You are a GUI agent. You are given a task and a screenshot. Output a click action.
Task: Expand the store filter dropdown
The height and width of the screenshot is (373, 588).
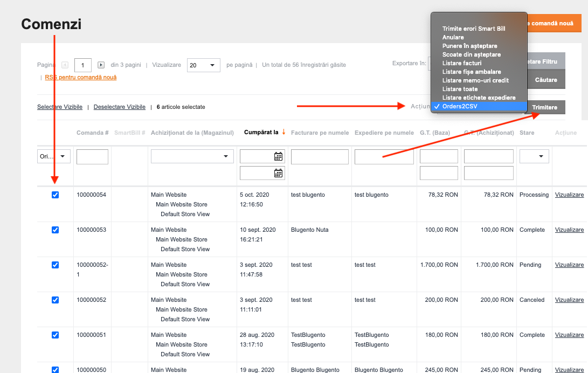click(x=192, y=156)
